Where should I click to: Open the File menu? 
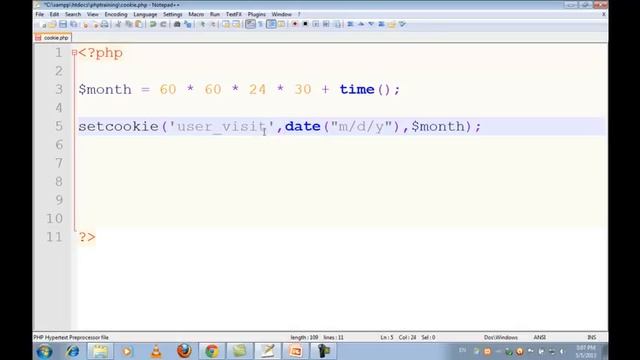click(40, 14)
